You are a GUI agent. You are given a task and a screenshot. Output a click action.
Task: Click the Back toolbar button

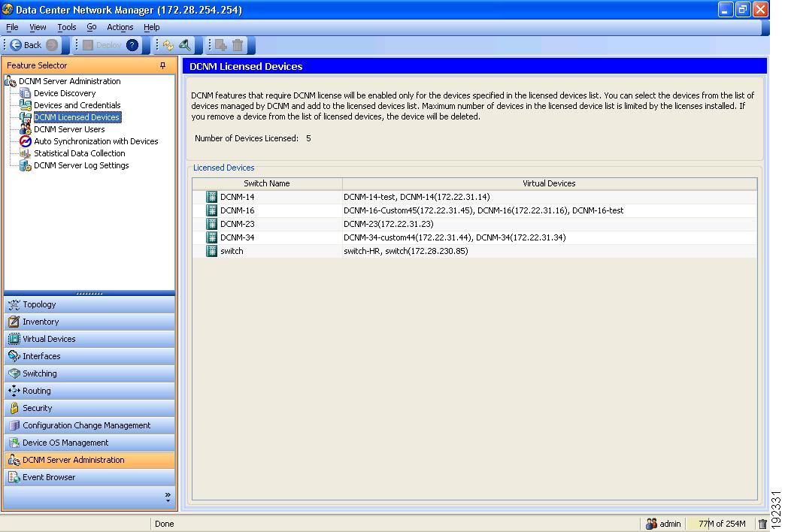(26, 45)
